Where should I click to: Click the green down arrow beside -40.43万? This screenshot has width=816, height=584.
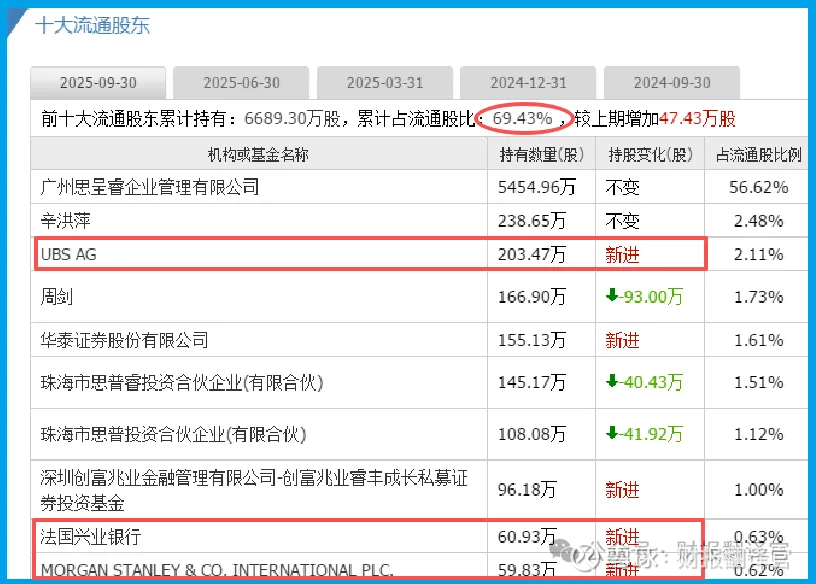[612, 381]
